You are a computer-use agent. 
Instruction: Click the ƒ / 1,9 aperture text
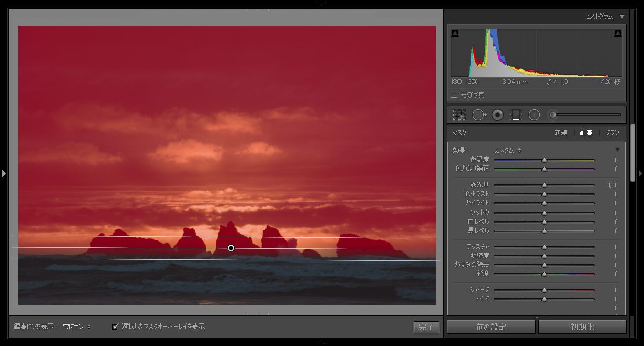click(x=558, y=82)
